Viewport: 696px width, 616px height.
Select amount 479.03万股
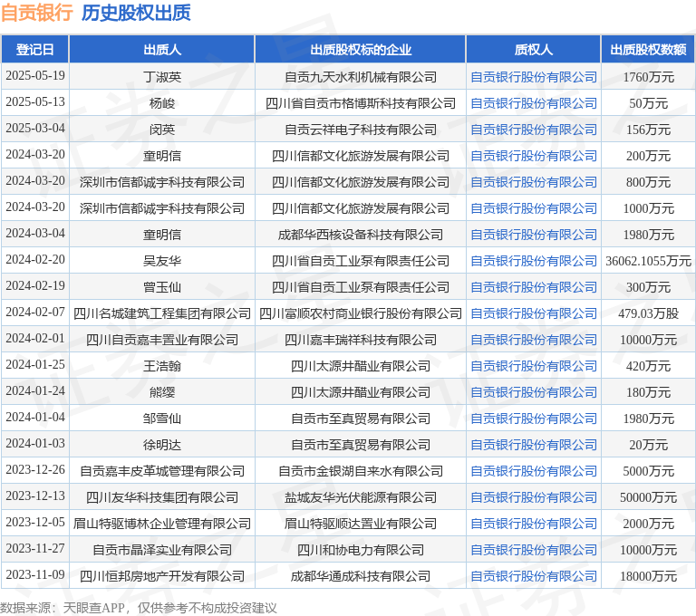tap(648, 313)
